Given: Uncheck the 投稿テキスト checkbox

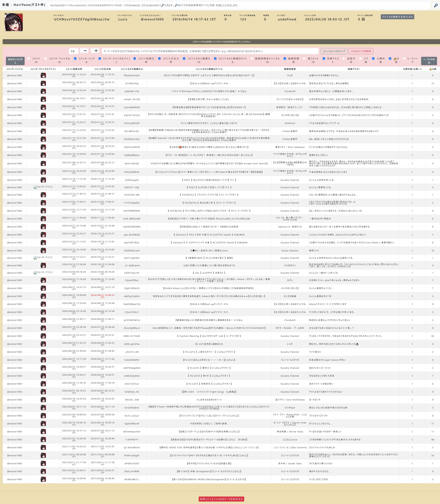Looking at the screenshot, I should pyautogui.click(x=324, y=58).
